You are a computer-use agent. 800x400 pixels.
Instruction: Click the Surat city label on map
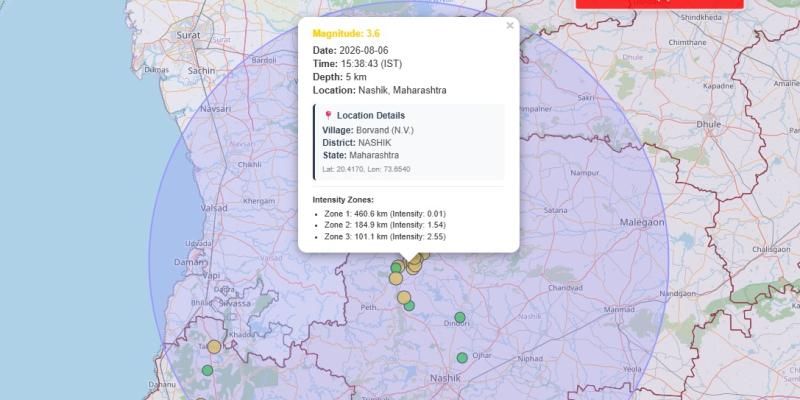click(188, 35)
